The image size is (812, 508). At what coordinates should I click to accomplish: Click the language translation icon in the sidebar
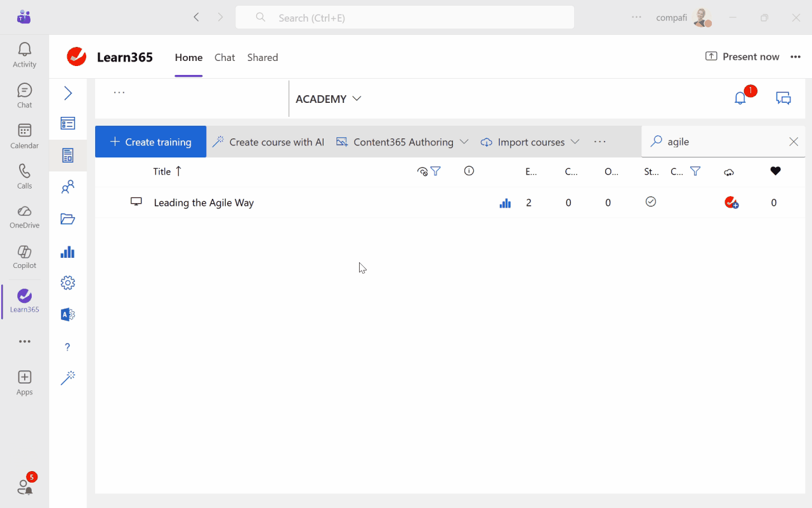click(68, 314)
